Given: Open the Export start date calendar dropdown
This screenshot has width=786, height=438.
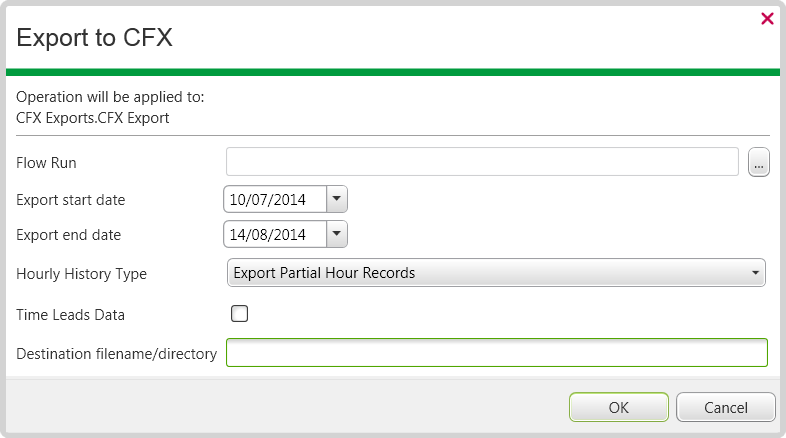Looking at the screenshot, I should click(337, 199).
